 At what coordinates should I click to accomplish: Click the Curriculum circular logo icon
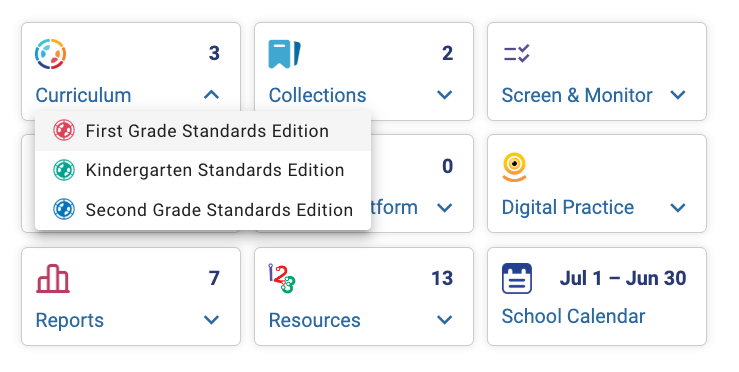50,54
